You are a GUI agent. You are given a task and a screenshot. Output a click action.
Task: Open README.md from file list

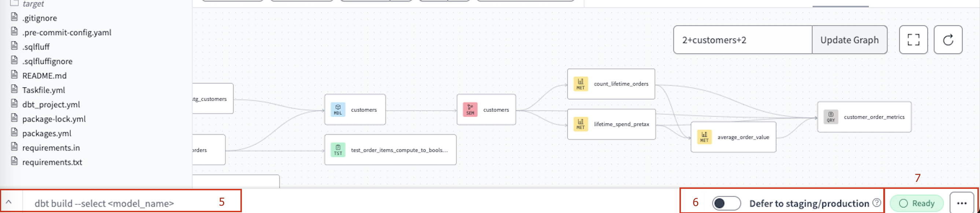[x=44, y=75]
